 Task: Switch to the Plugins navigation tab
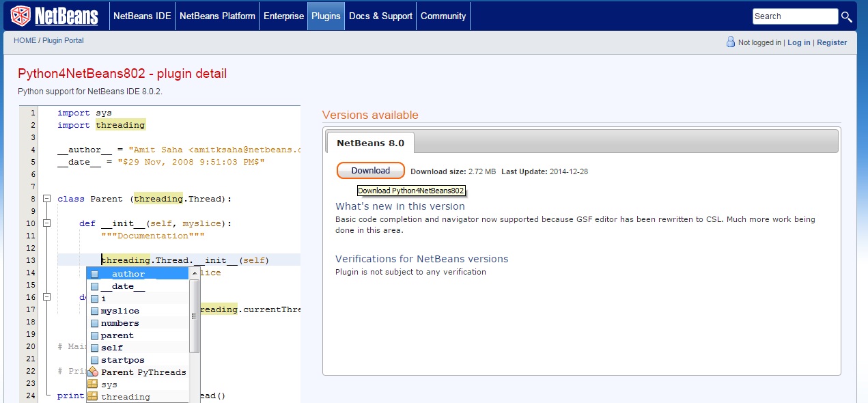click(326, 16)
